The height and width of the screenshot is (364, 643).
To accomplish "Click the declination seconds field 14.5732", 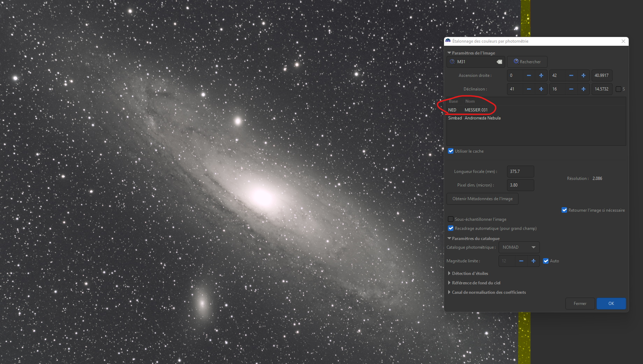I will point(602,89).
